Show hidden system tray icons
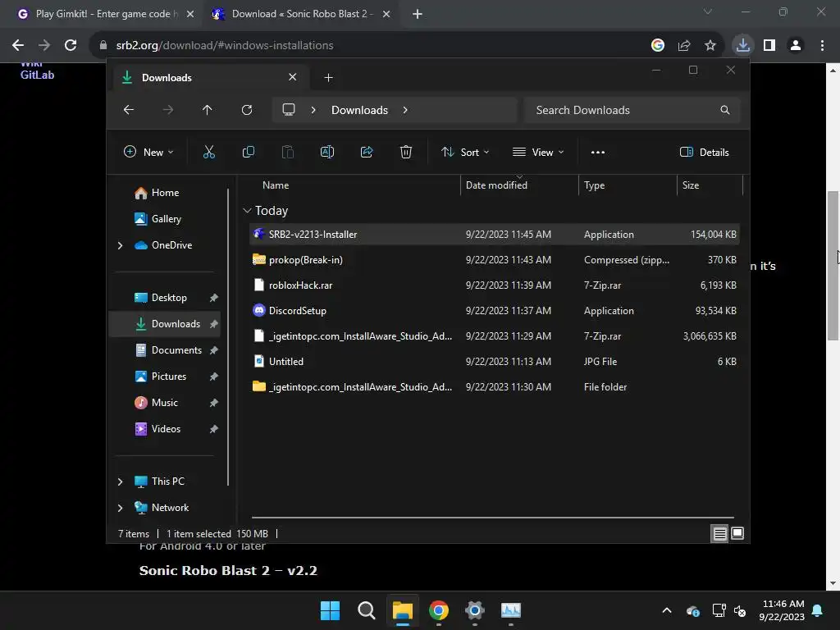 [667, 610]
